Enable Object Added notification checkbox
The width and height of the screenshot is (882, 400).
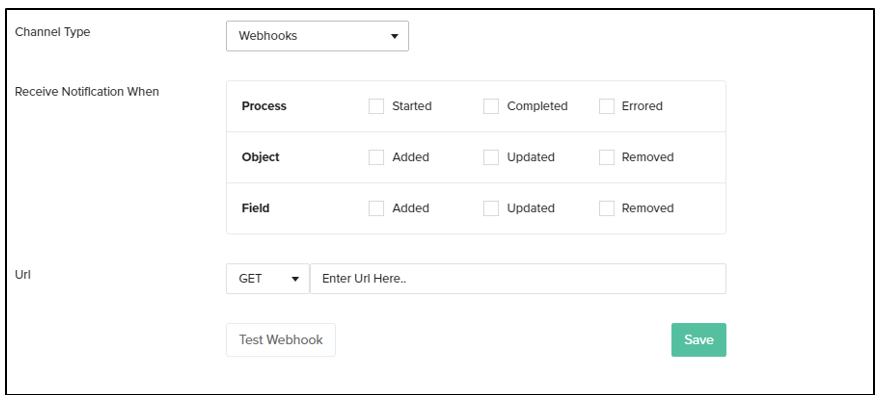(376, 157)
